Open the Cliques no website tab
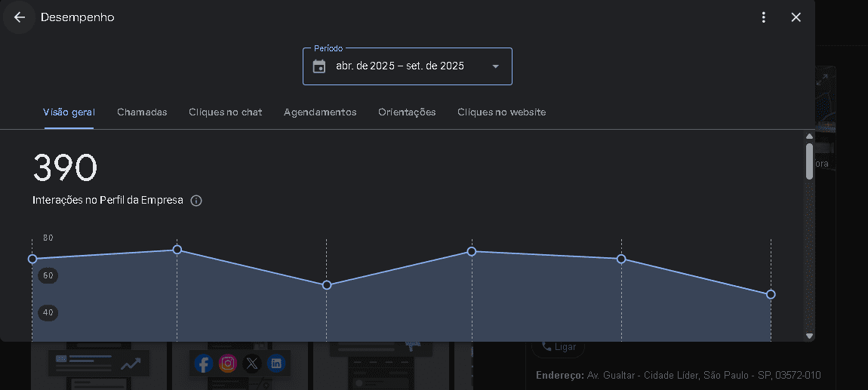The width and height of the screenshot is (868, 390). (501, 112)
